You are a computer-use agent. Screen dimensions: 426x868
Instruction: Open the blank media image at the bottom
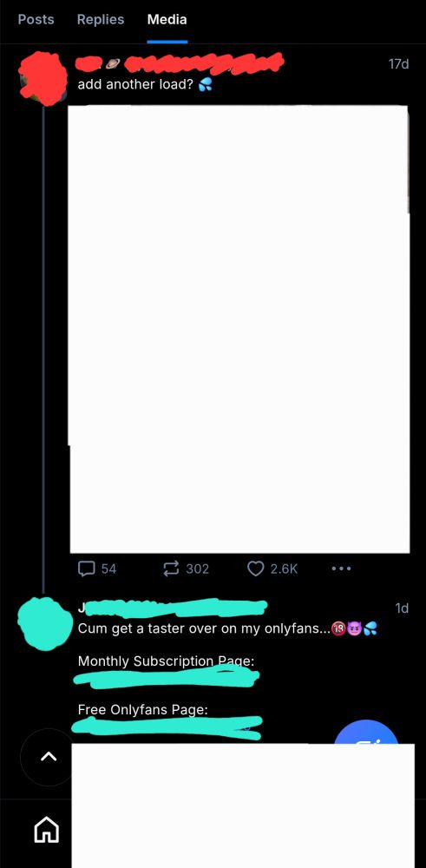coord(243,806)
